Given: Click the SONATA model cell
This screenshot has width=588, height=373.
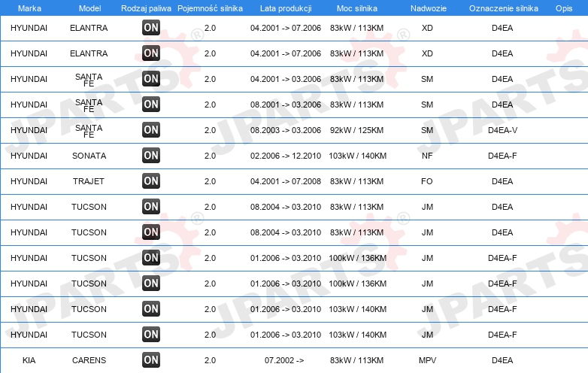Looking at the screenshot, I should (89, 156).
